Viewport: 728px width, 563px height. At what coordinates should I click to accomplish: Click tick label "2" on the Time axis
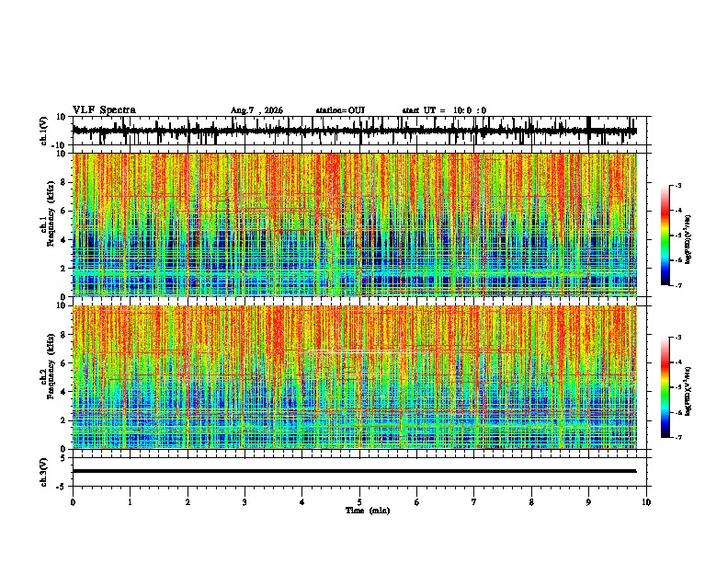(188, 502)
